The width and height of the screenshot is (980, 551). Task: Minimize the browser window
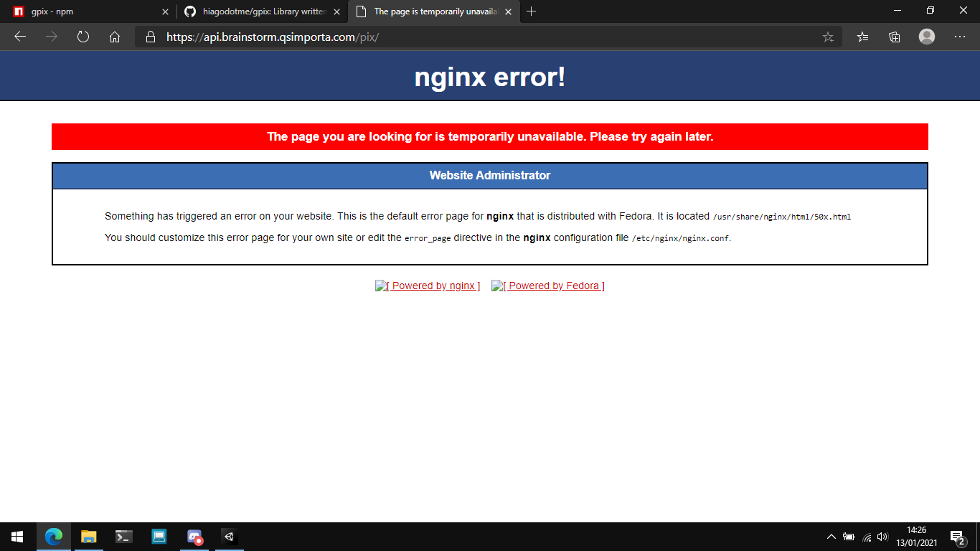(x=897, y=11)
